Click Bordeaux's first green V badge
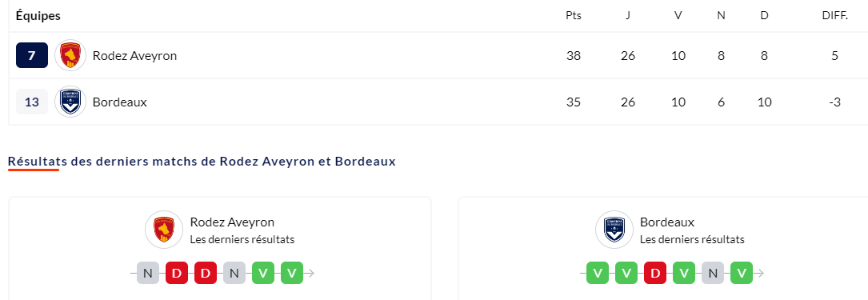The image size is (868, 300). coord(598,273)
